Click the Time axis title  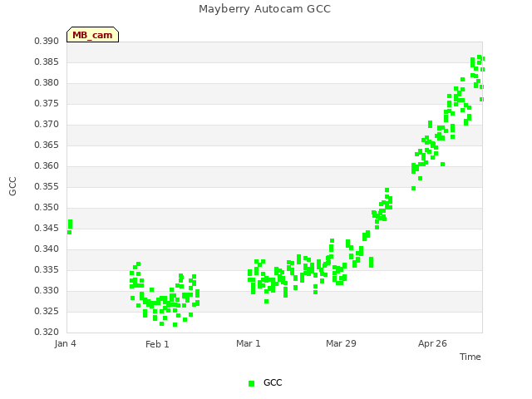point(470,357)
